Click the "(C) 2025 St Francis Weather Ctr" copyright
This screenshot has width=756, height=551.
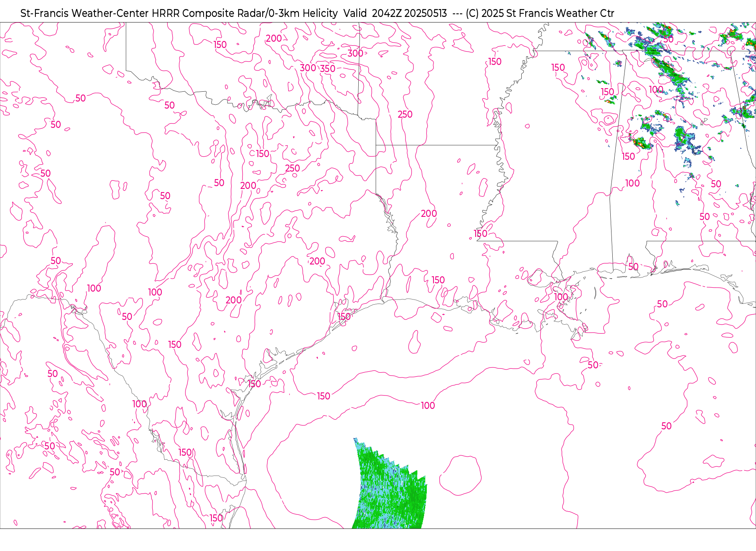[x=540, y=13]
